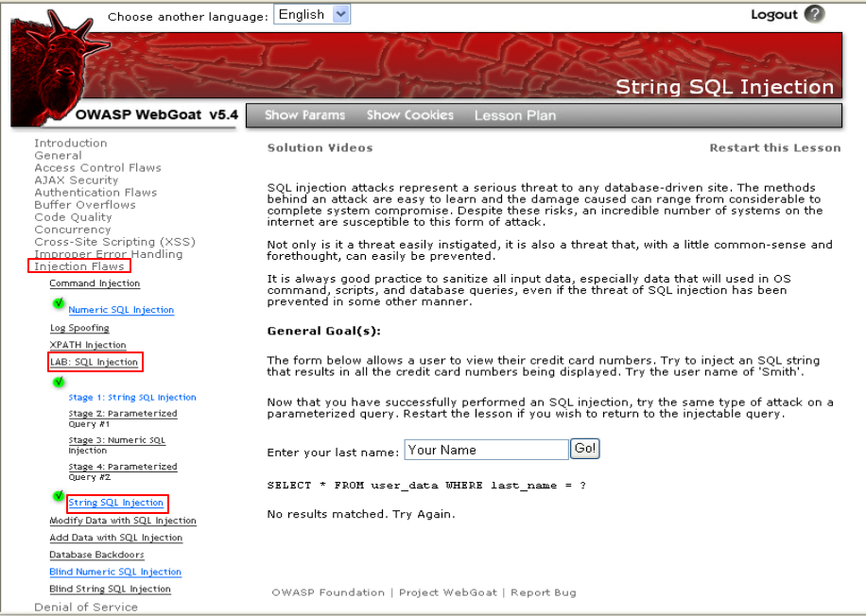Click green checkmark under LAB: SQL Injection
The image size is (866, 616).
click(x=59, y=382)
